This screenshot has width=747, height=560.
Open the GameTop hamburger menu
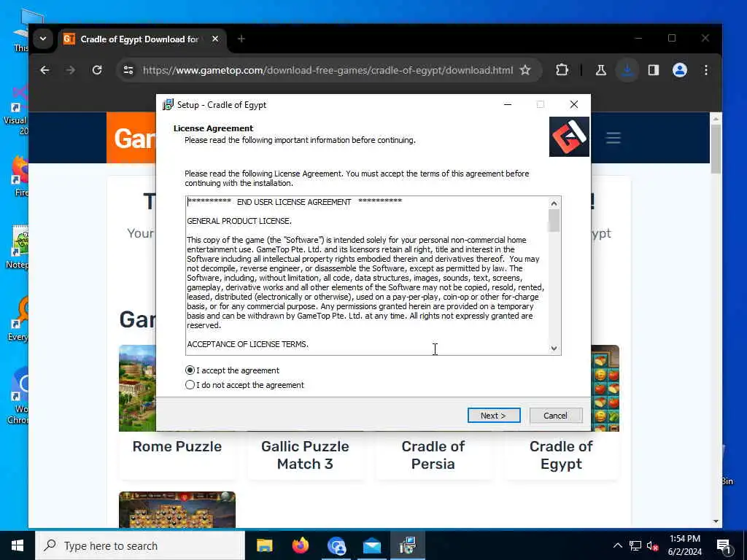[x=613, y=138]
